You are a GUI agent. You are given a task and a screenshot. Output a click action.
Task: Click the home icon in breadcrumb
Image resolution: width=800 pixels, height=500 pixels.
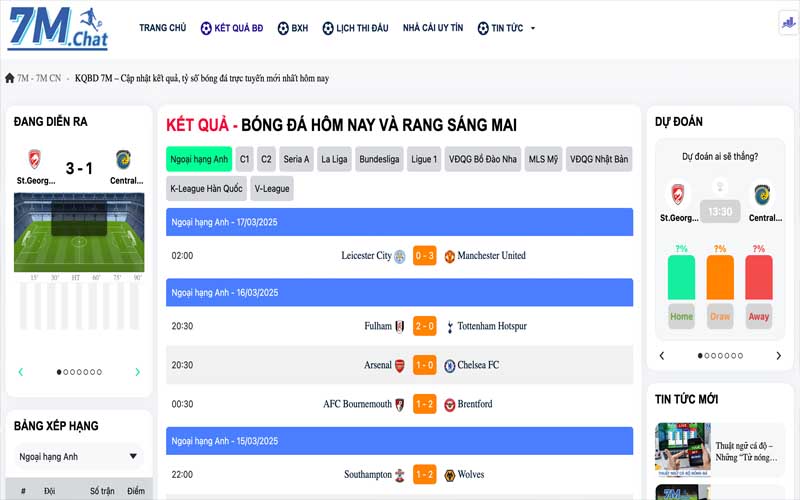pos(9,78)
